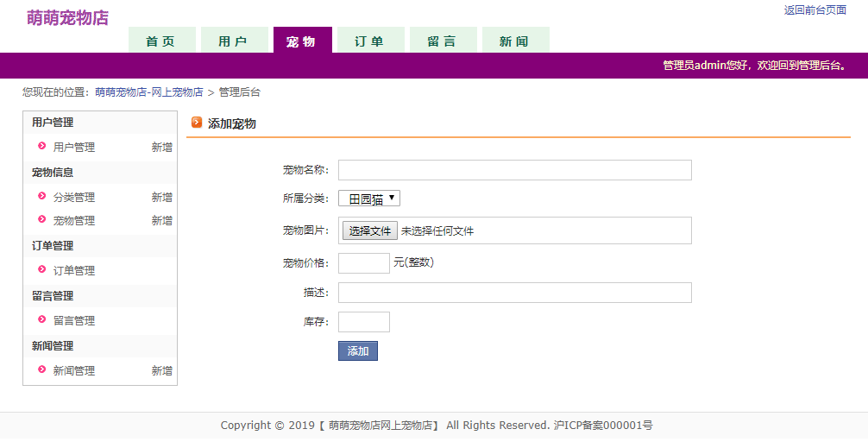Switch to the 用户 tab
Viewport: 868px width, 448px height.
click(234, 40)
